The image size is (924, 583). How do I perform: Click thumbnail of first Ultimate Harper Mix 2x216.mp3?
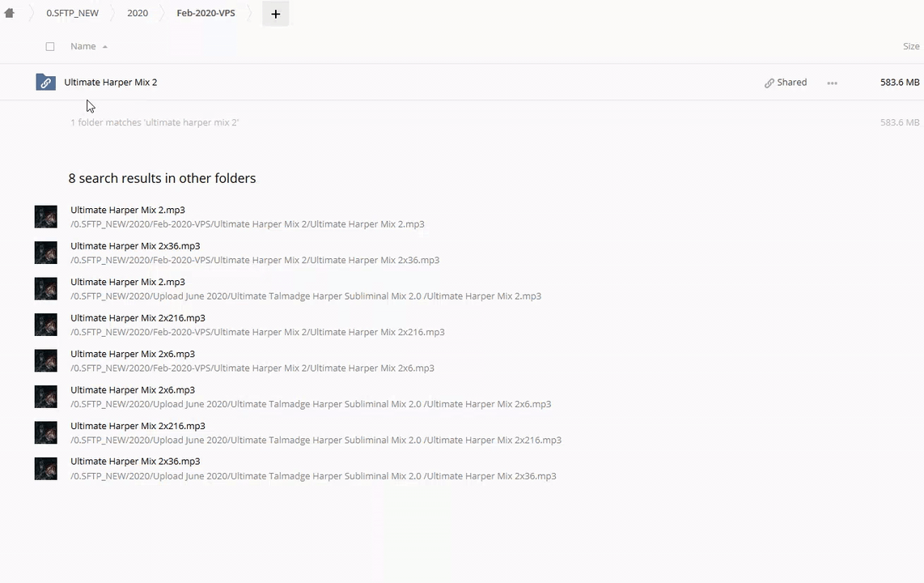[x=45, y=325]
